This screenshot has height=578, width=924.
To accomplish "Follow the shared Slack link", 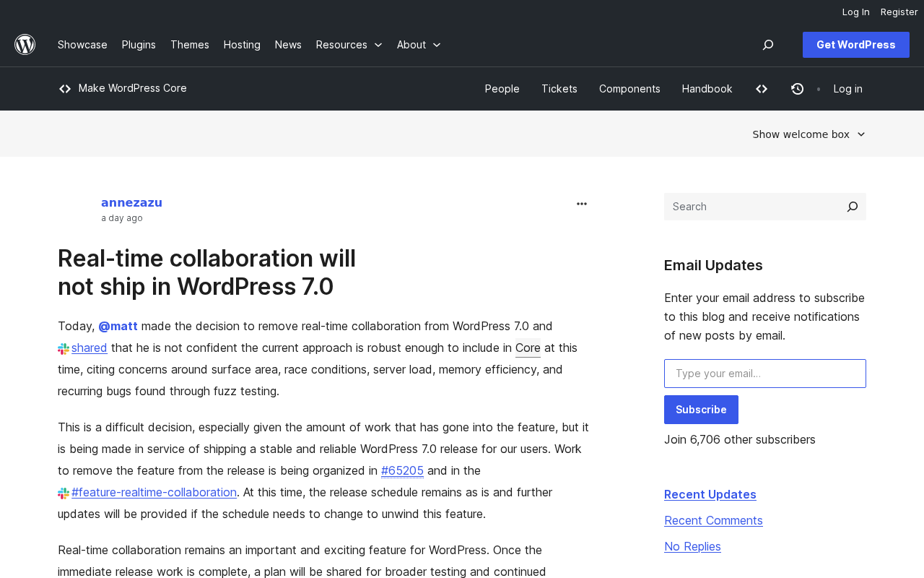I will pos(90,348).
